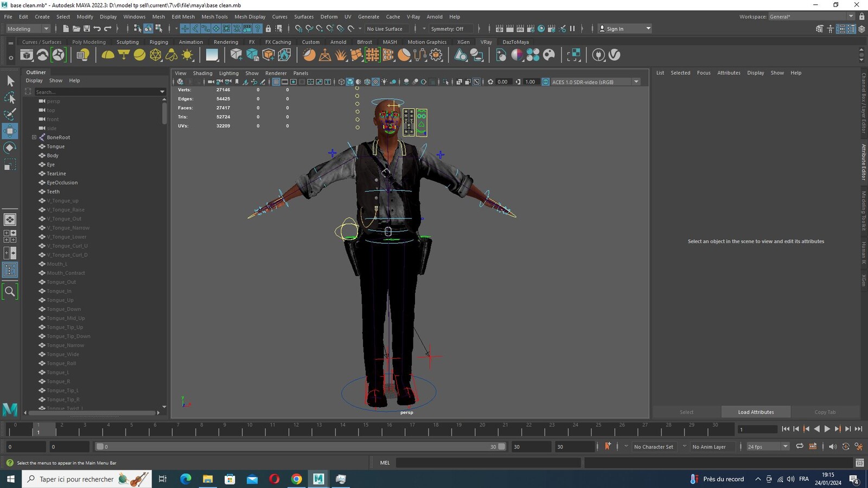This screenshot has height=488, width=868.
Task: Open the ACES 1.0 SDR-video color dropdown
Action: pos(595,82)
